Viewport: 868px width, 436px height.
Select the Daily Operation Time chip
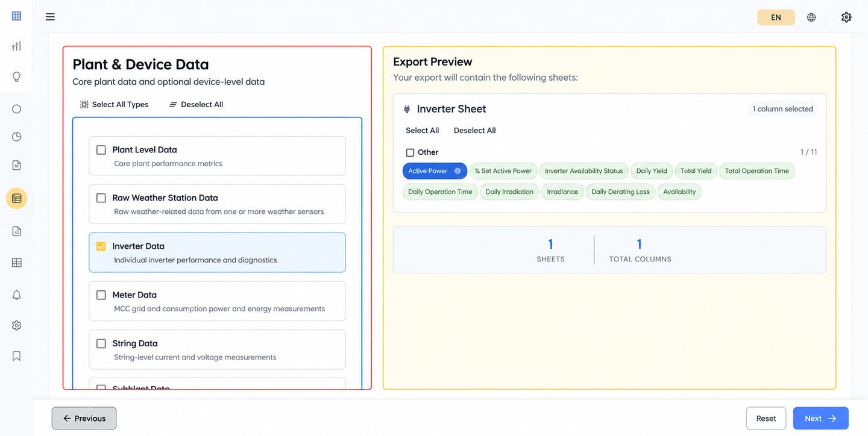click(440, 192)
